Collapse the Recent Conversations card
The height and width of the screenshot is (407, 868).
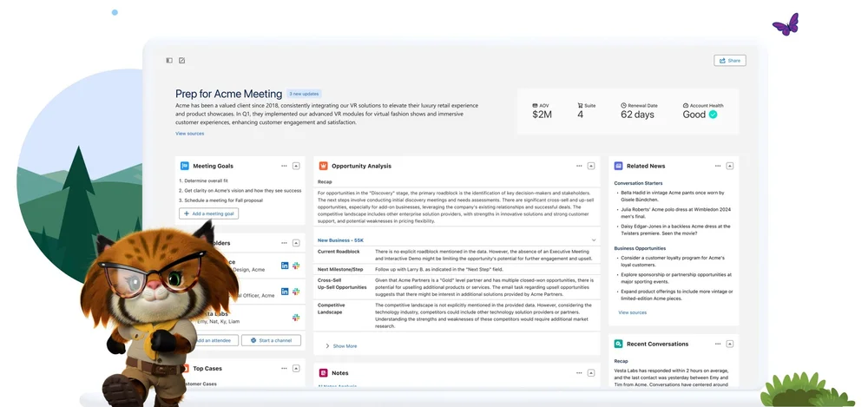click(730, 344)
